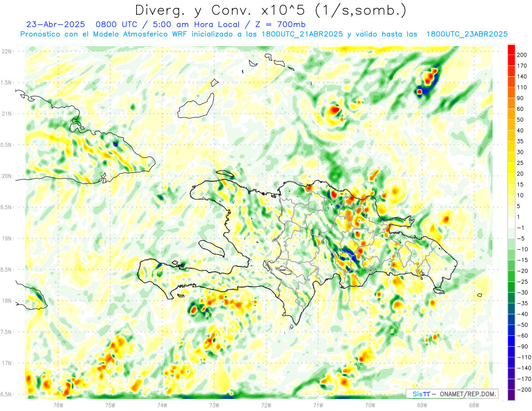This screenshot has width=532, height=411.
Task: Click the white swatch between 1 and -1
Action: 511,222
